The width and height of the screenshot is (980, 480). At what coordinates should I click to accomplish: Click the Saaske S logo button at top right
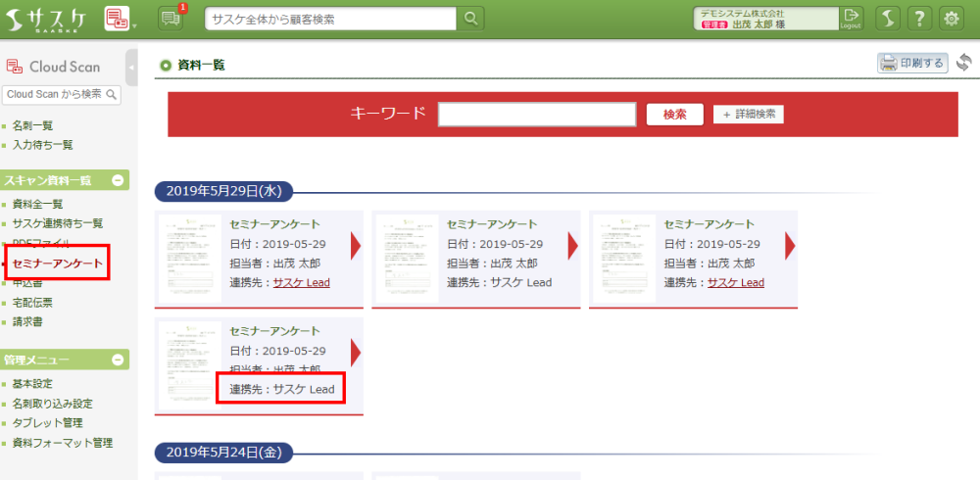887,18
